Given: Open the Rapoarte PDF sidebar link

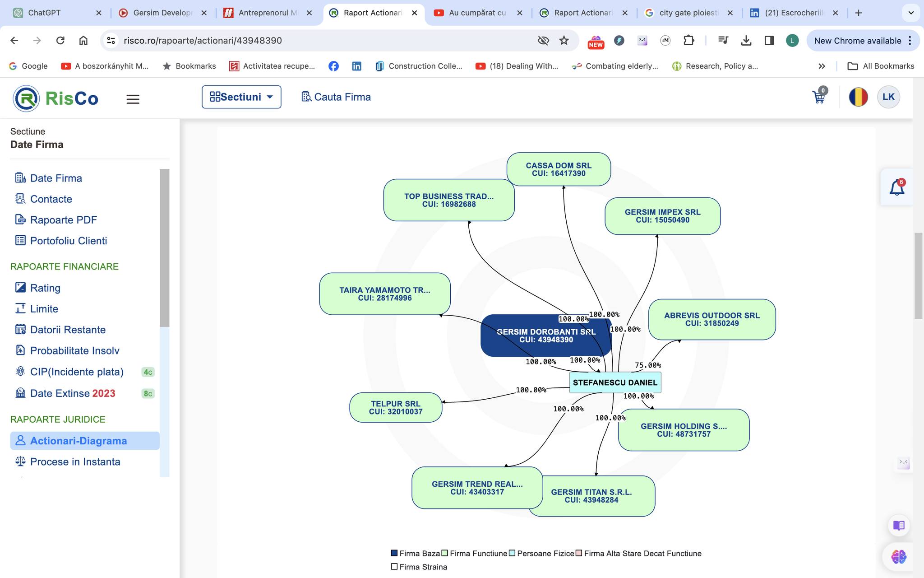Looking at the screenshot, I should coord(63,220).
